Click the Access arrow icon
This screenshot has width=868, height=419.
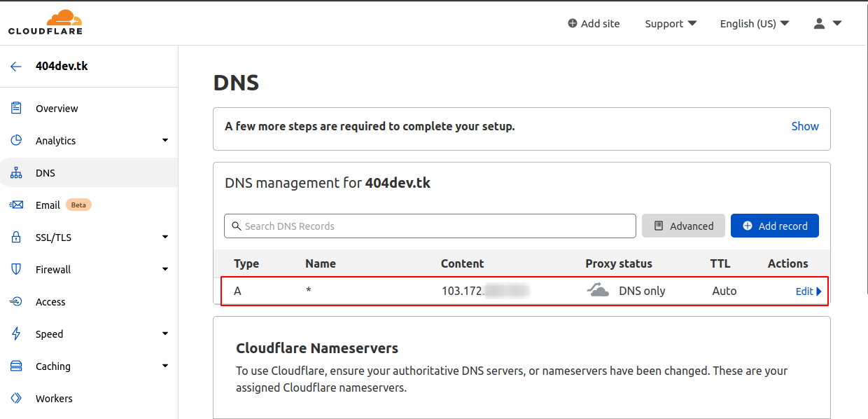(16, 301)
